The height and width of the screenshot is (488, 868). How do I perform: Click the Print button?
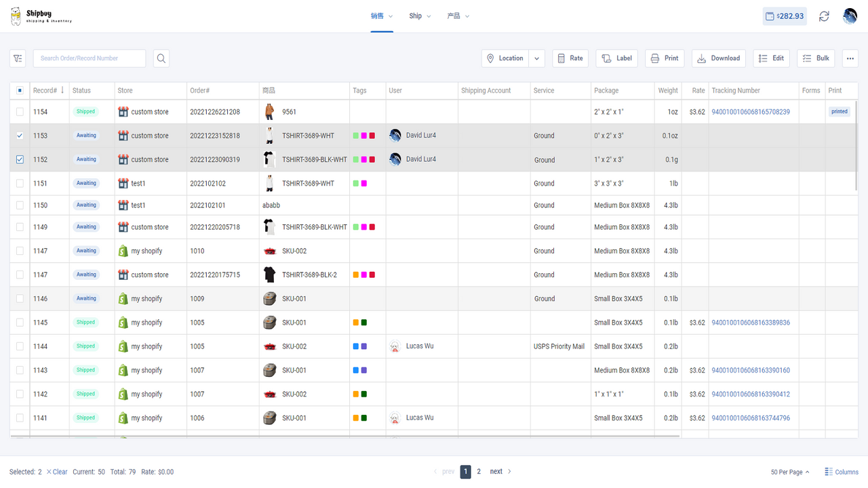tap(665, 58)
